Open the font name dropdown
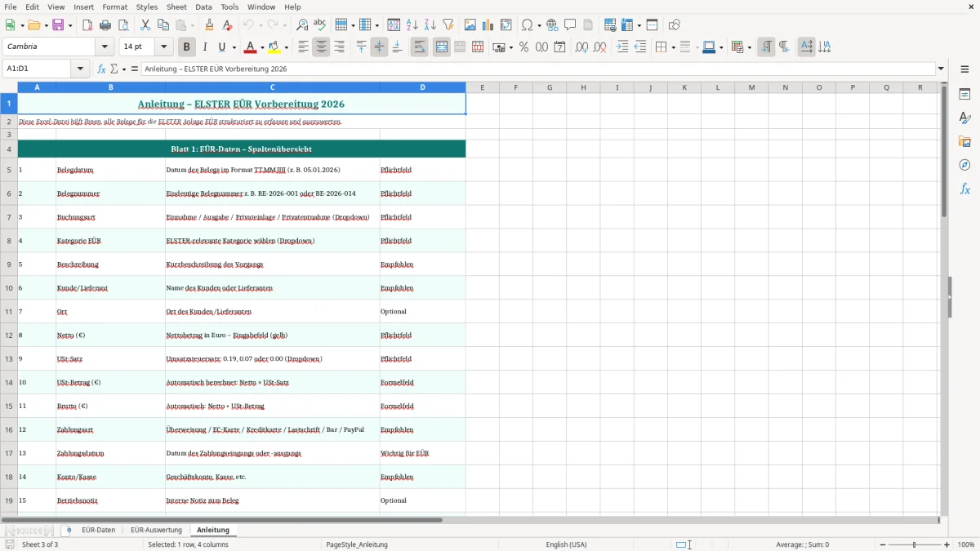Screen dimensions: 980x551 point(104,47)
